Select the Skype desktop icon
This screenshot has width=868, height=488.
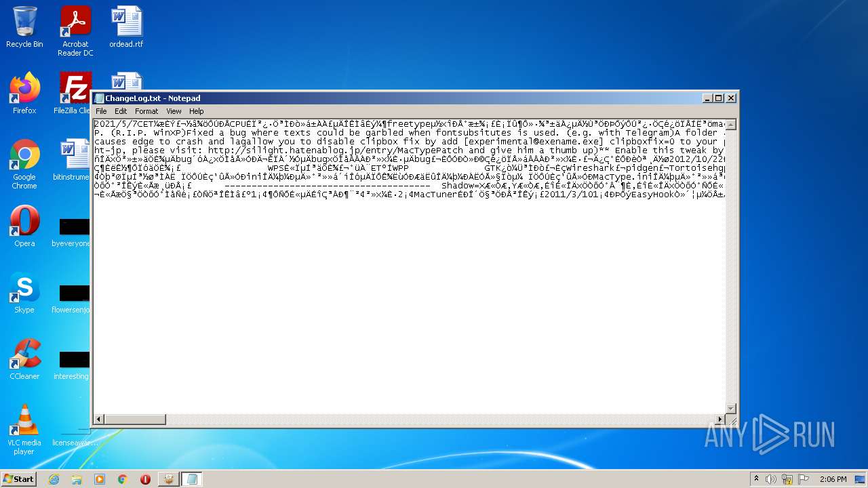tap(24, 293)
